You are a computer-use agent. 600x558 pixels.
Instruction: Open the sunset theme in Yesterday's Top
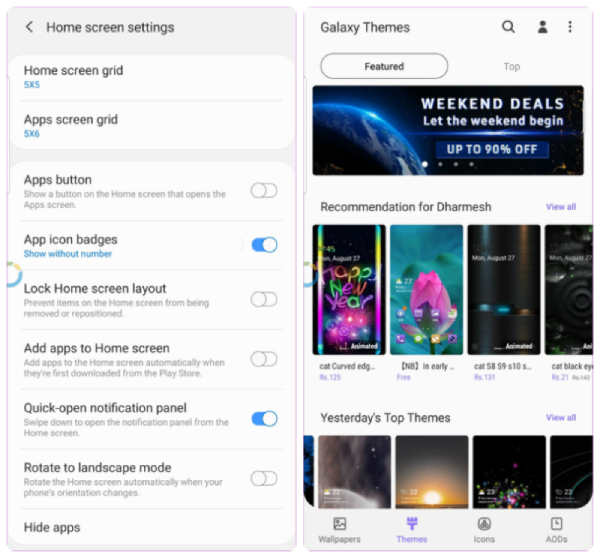432,472
